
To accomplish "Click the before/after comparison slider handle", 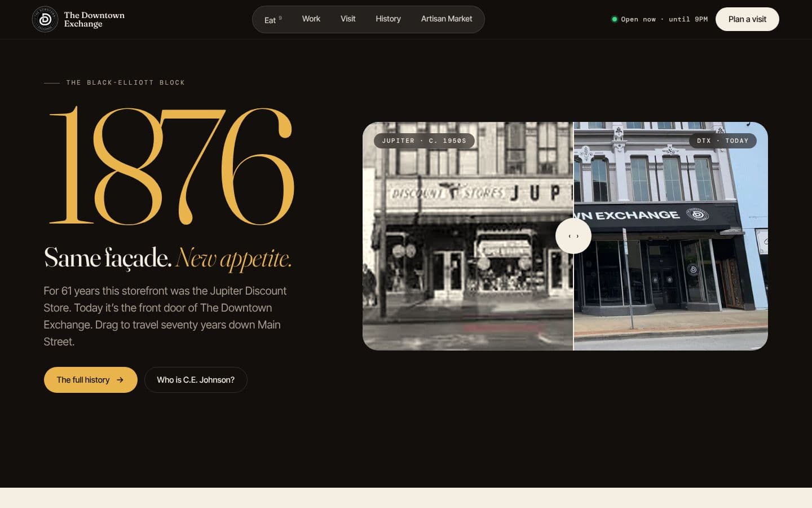I will click(x=573, y=236).
